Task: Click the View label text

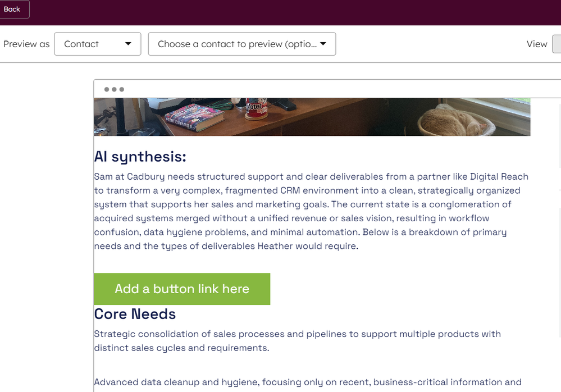Action: (536, 44)
